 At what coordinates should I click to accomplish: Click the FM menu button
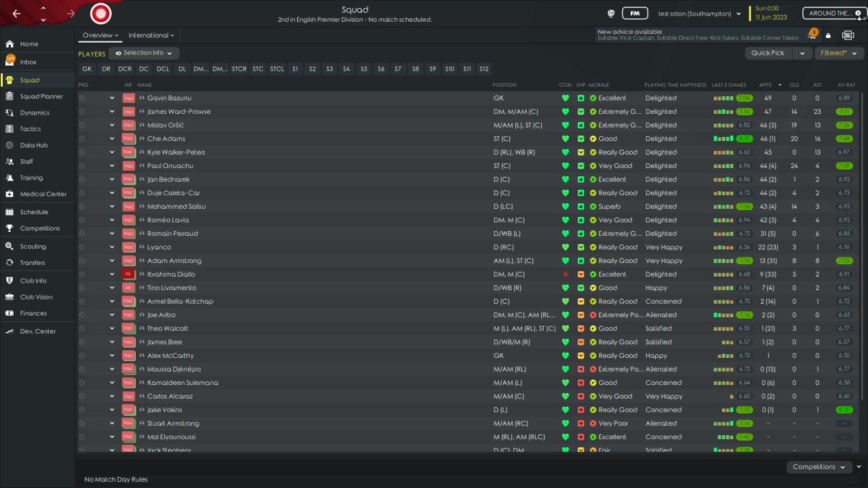(635, 14)
